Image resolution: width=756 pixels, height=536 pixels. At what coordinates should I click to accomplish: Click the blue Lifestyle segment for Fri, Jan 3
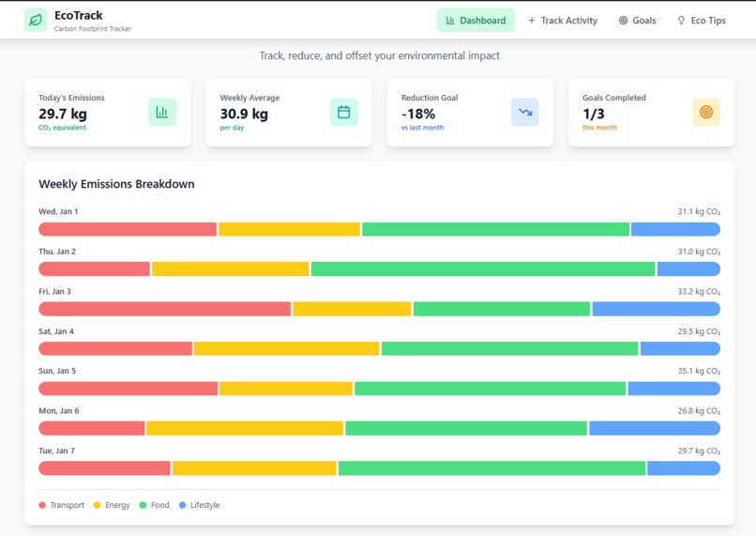point(657,309)
